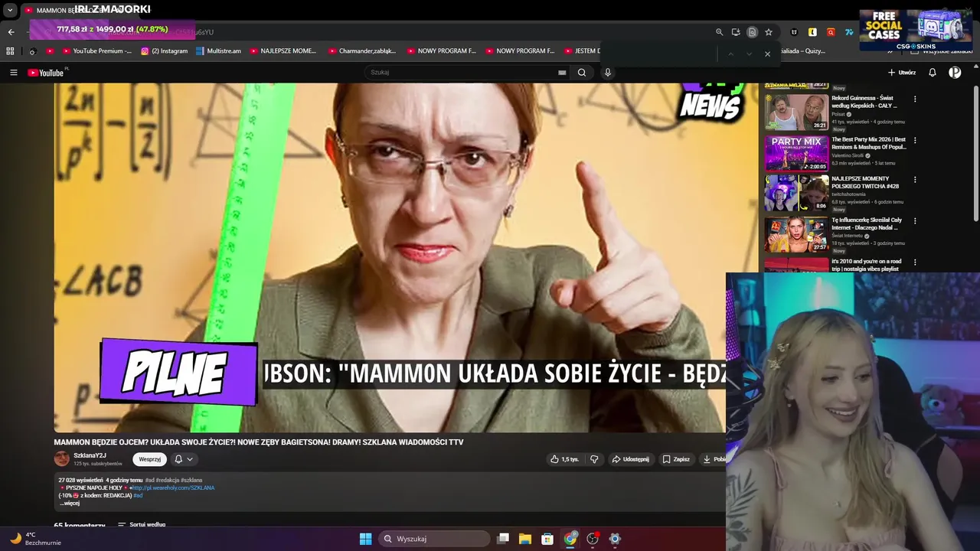The width and height of the screenshot is (980, 551).
Task: Open the pl.weareholy.com/SZKLANA link
Action: pos(173,487)
